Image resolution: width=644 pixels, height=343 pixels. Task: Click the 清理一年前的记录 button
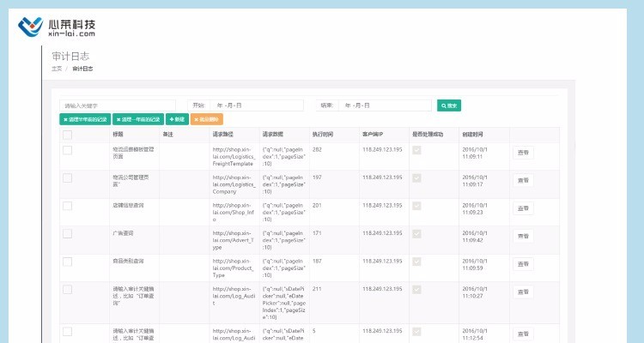click(138, 119)
